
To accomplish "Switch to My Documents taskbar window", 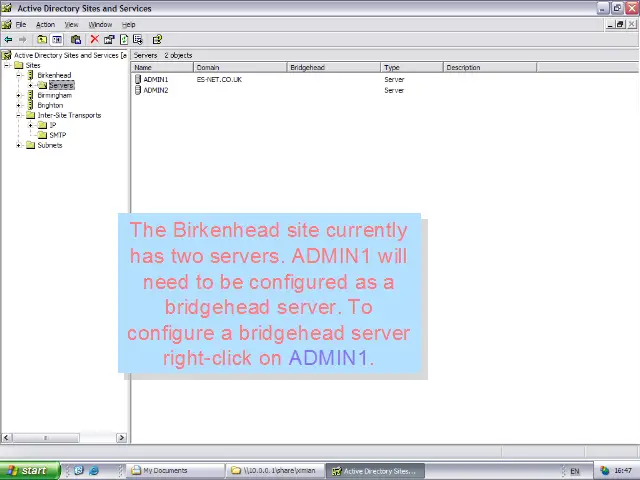I will click(x=176, y=471).
